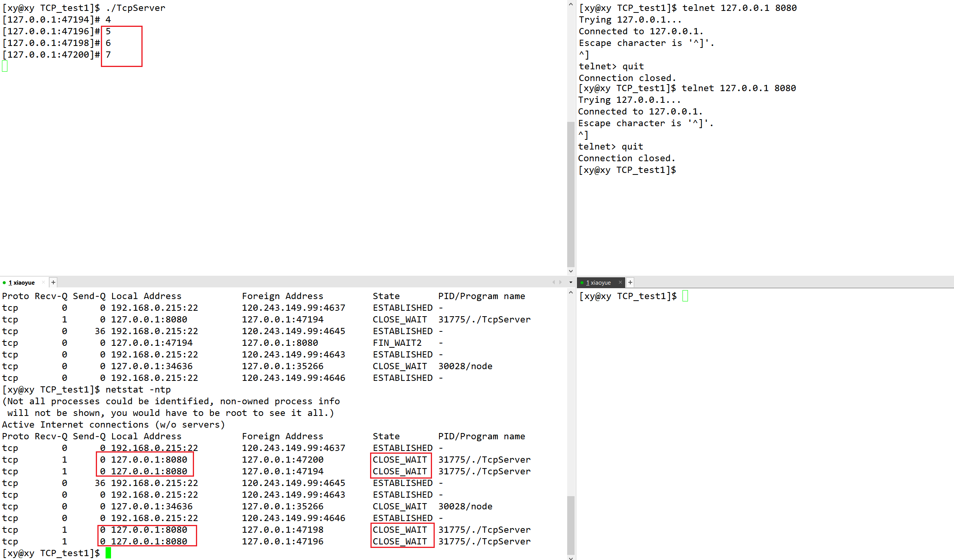Click down arrow of netstat pane scrollbar

(571, 558)
